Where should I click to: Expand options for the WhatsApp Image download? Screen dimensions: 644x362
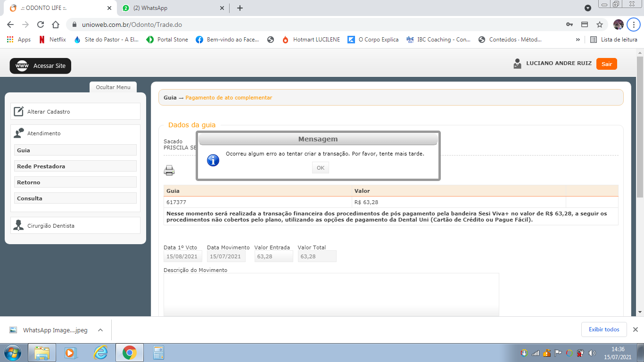[x=100, y=330]
